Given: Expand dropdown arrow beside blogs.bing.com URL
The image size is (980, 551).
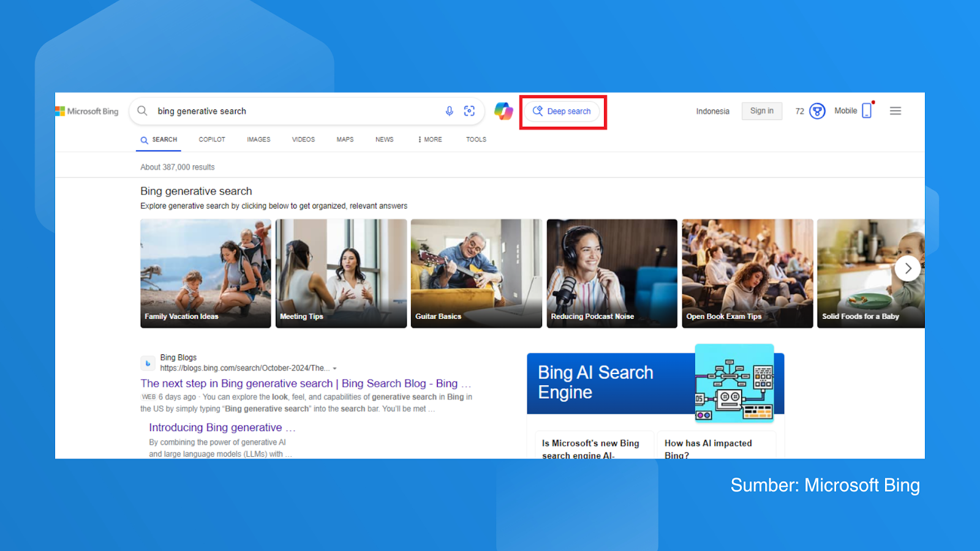Looking at the screenshot, I should point(334,369).
